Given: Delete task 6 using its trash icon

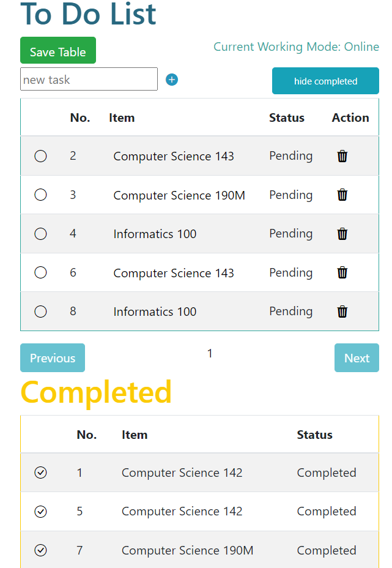Looking at the screenshot, I should point(342,272).
